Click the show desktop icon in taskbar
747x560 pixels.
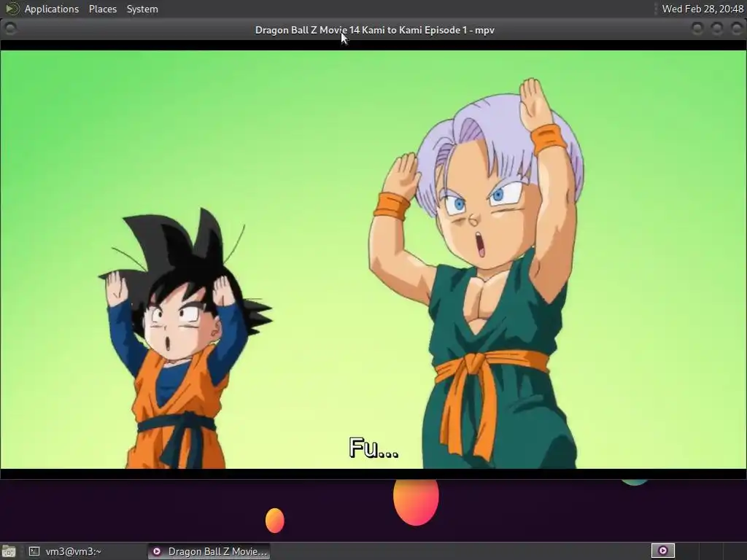point(9,551)
